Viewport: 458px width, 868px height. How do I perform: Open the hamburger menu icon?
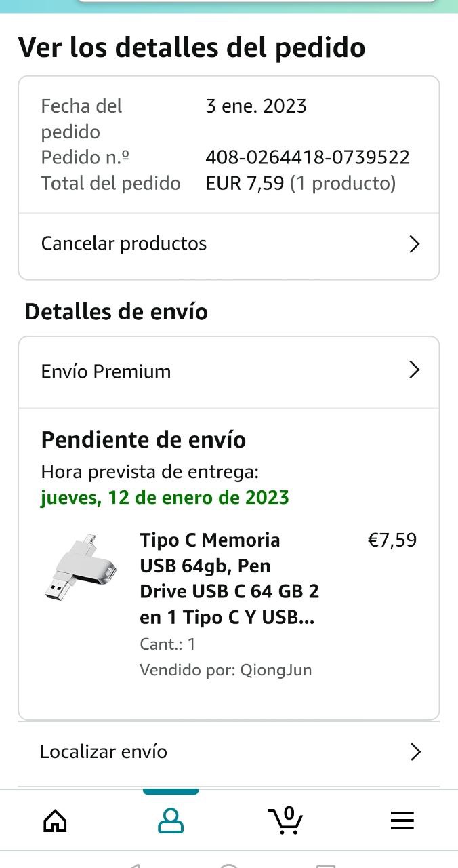pyautogui.click(x=402, y=821)
